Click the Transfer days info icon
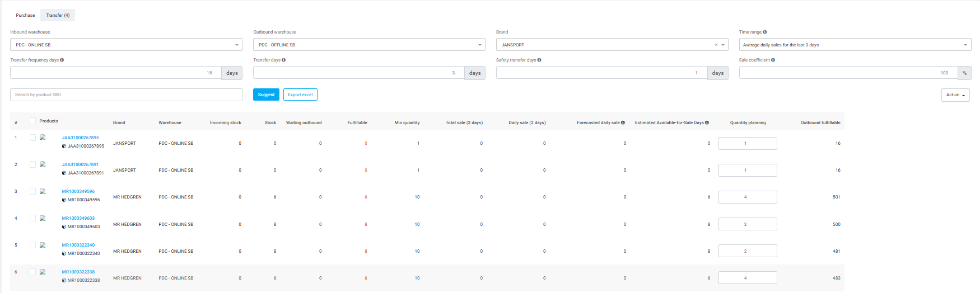 click(284, 60)
